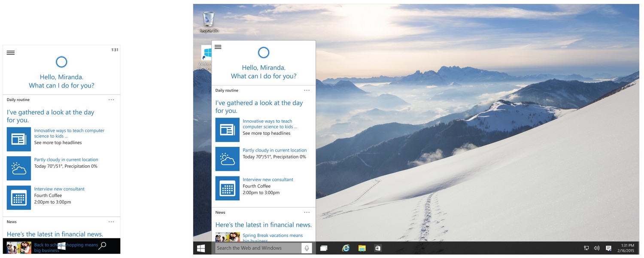Expand Daily routine options in desktop panel
The width and height of the screenshot is (644, 258).
[x=307, y=91]
